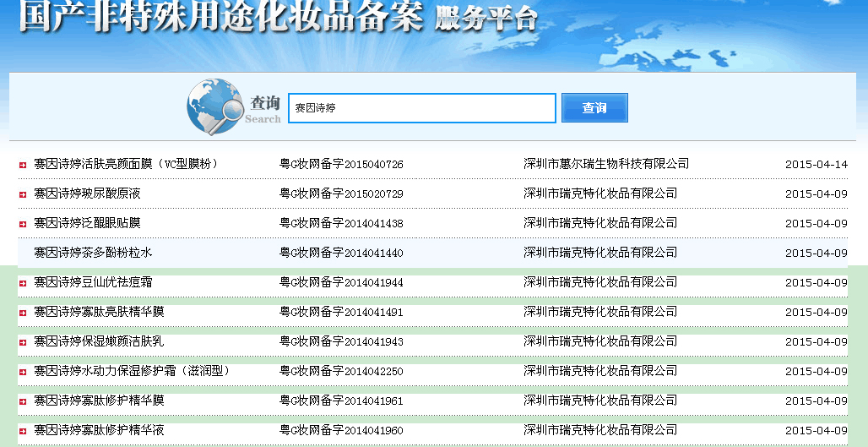Click company name in 茶多酚粉粒水 row

pos(600,252)
